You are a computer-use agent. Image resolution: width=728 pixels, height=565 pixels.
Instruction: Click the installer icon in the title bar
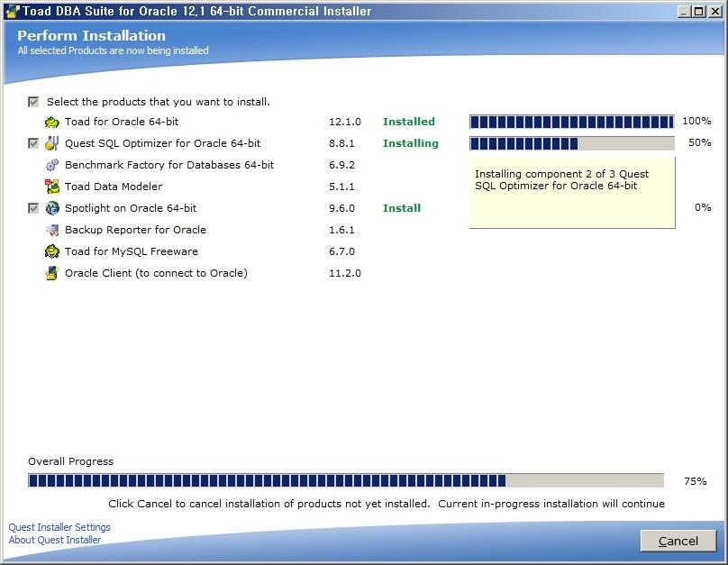[11, 12]
